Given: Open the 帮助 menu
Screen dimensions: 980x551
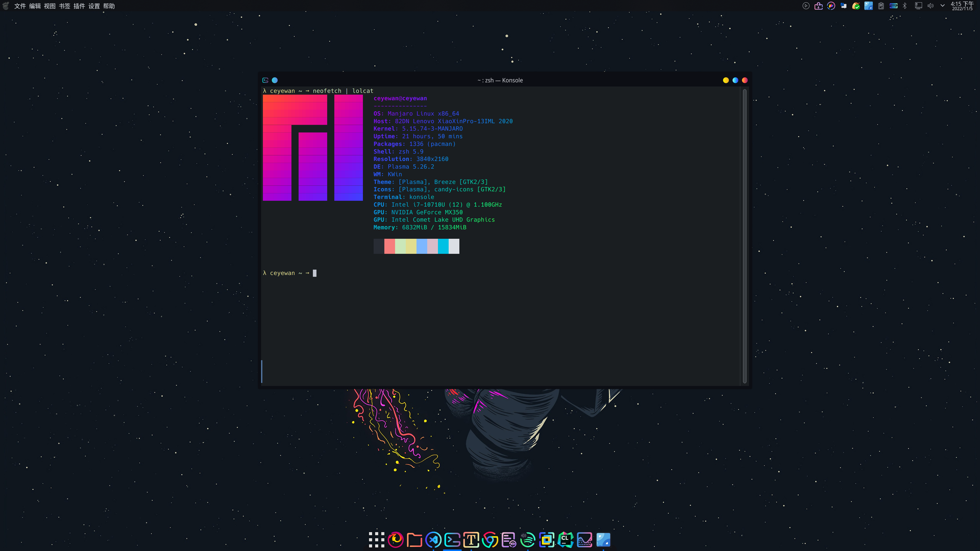Looking at the screenshot, I should click(109, 6).
